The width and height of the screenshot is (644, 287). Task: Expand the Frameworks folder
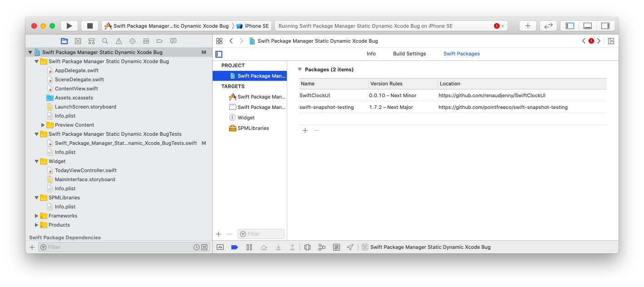[x=37, y=216]
